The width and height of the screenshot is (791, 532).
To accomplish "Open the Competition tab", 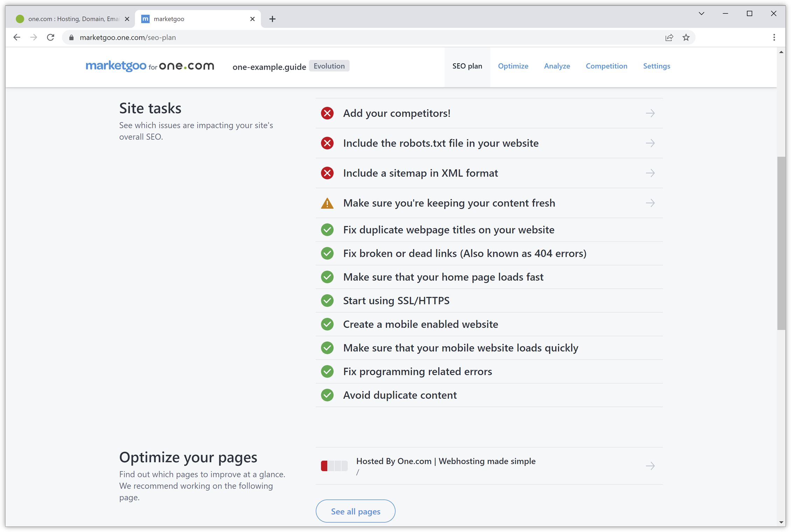I will (x=606, y=66).
